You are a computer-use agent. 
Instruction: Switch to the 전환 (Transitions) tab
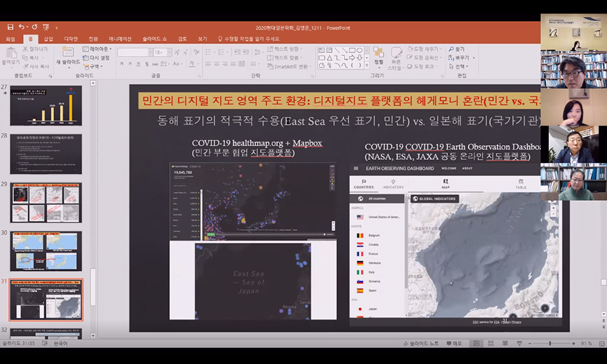[x=93, y=38]
